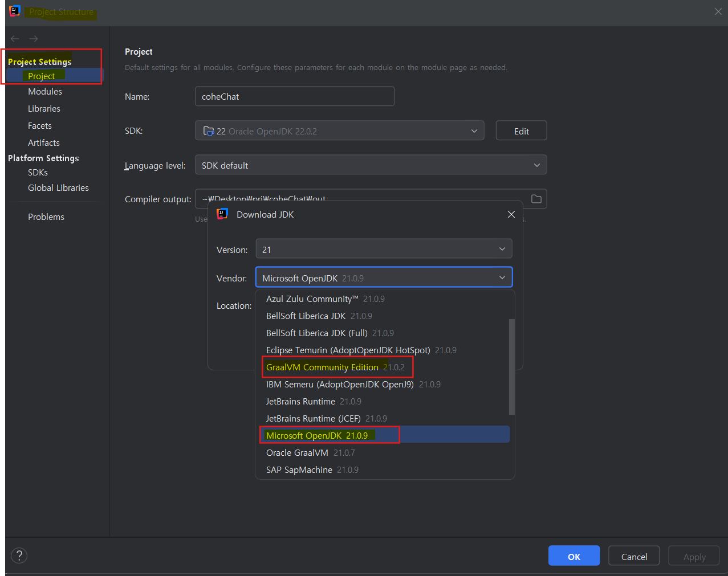Click the Cancel button
The image size is (728, 576).
(634, 556)
